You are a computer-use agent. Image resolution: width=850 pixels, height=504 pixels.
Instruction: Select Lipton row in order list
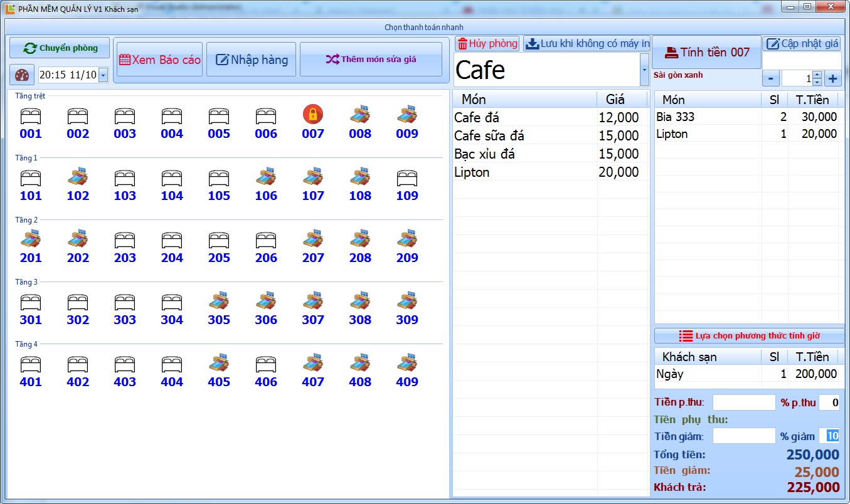pyautogui.click(x=749, y=134)
